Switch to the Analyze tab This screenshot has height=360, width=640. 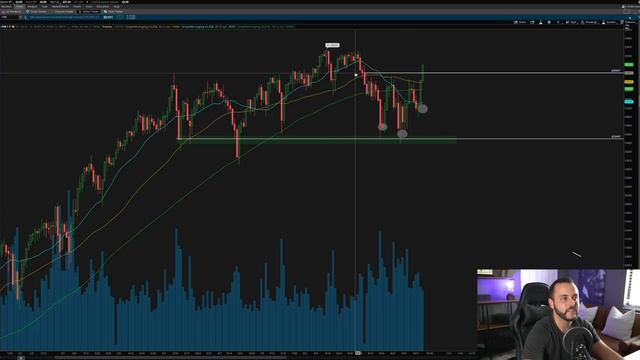point(33,7)
